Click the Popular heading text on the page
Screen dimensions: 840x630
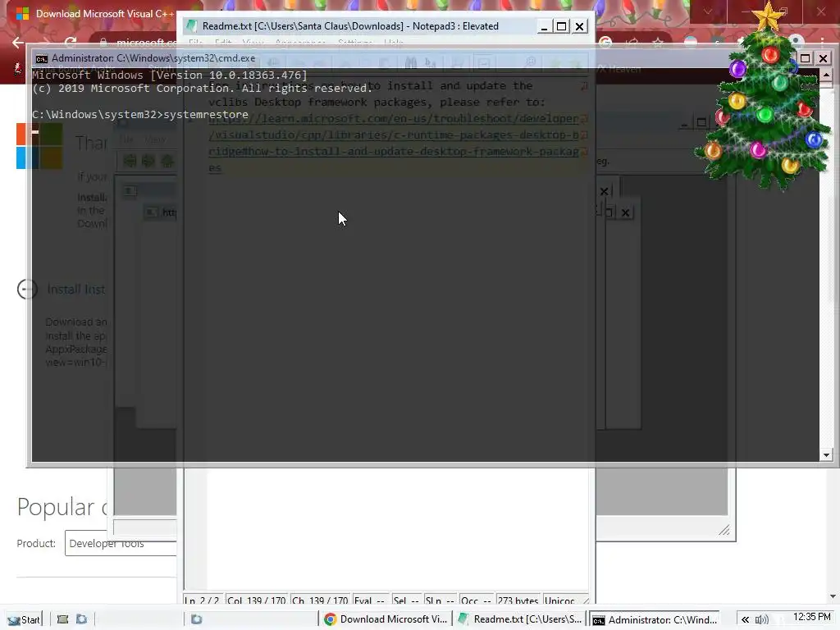(56, 507)
